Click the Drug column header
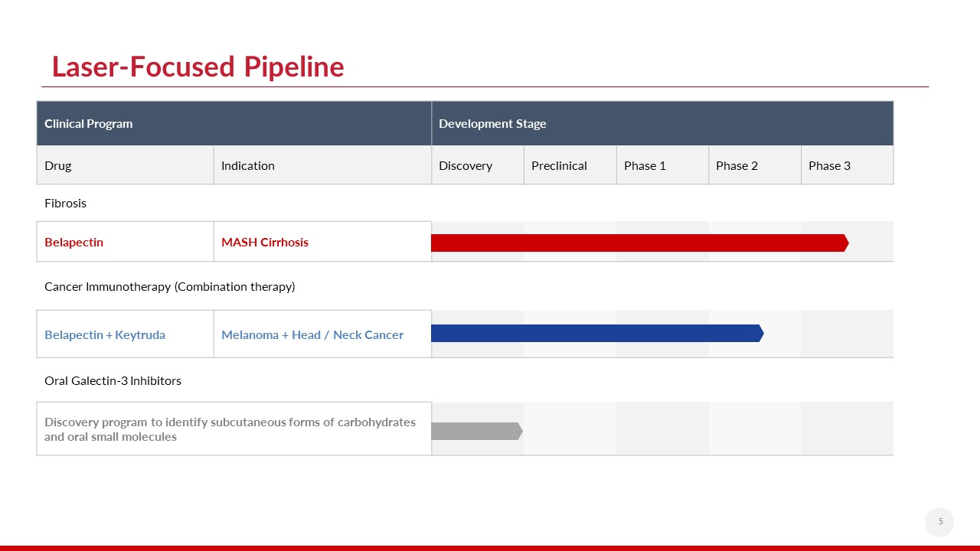980x551 pixels. (125, 165)
